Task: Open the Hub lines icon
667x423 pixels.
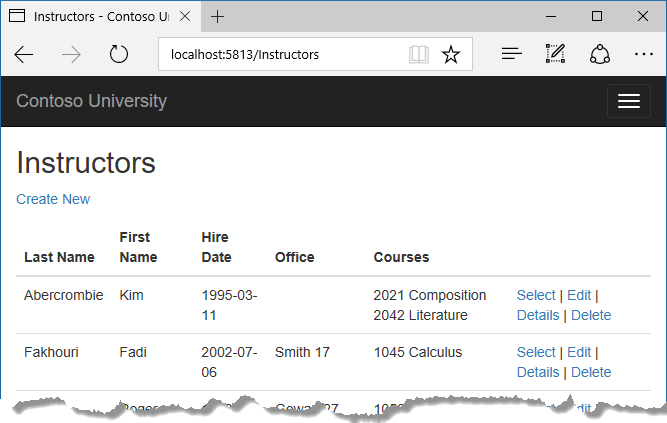Action: click(x=512, y=55)
